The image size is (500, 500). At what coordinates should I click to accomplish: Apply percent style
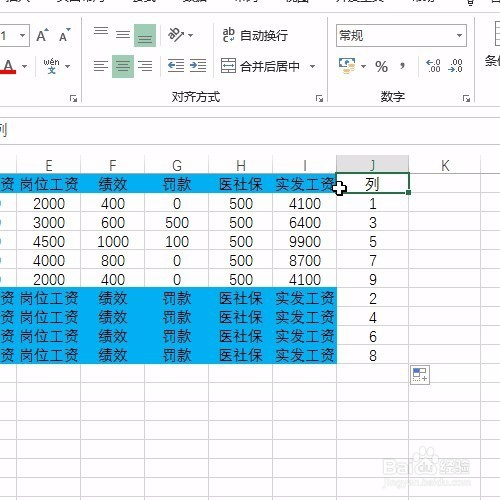tap(381, 66)
